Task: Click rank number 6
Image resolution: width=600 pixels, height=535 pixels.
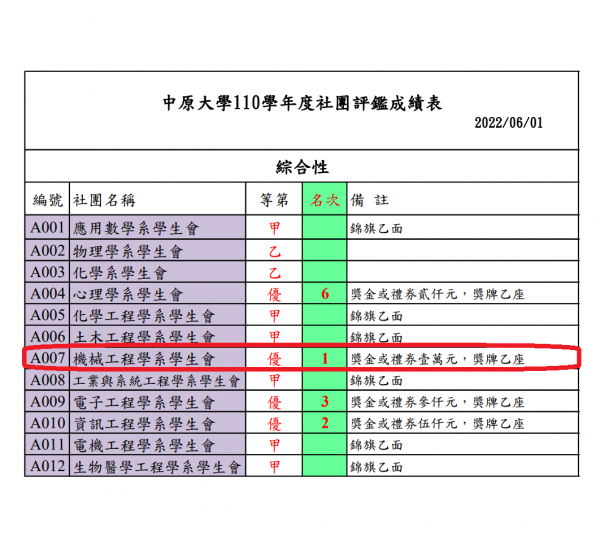Action: 325,294
